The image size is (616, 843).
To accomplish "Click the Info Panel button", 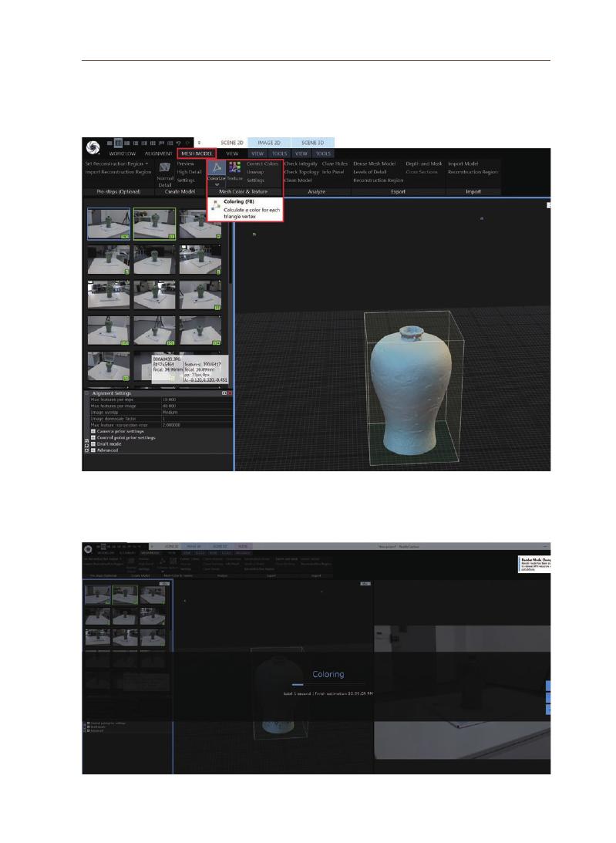I will 333,172.
